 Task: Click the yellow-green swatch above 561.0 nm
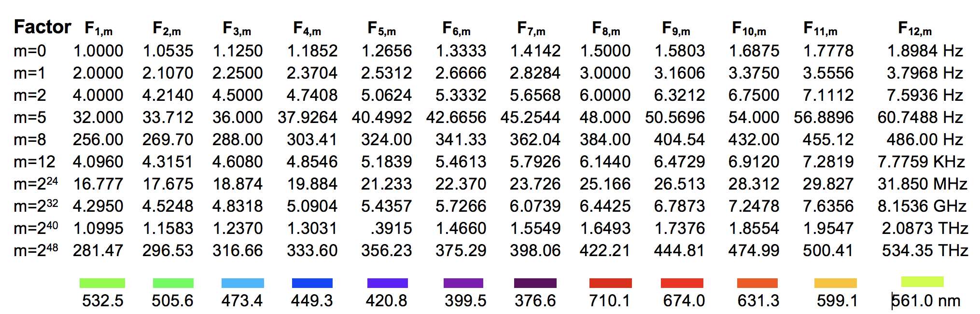point(923,282)
